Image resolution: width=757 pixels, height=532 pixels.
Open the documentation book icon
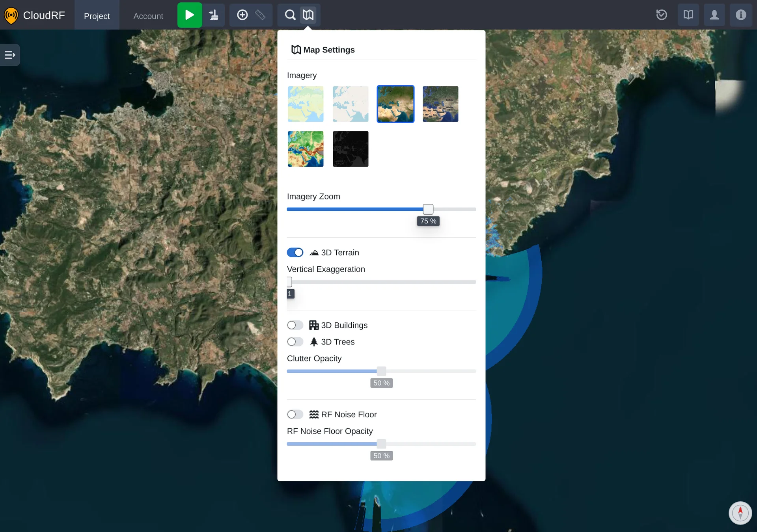(688, 15)
